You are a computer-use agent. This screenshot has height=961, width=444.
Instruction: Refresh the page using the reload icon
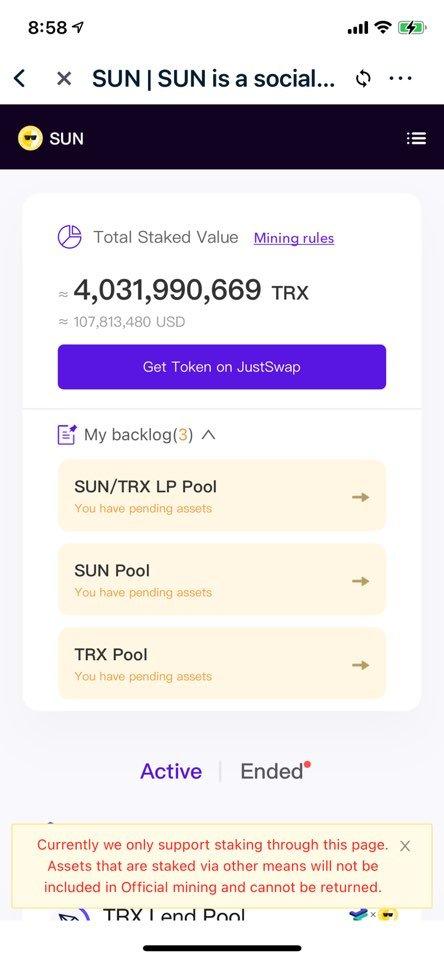click(x=363, y=78)
